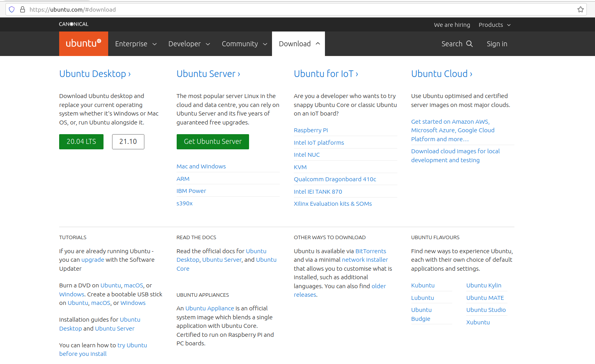595x364 pixels.
Task: Open the ARM server link
Action: 183,179
